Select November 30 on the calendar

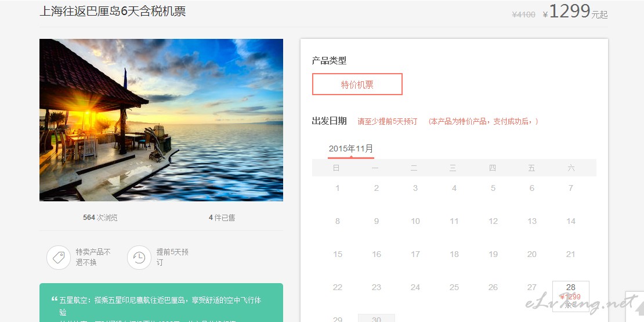tap(376, 319)
